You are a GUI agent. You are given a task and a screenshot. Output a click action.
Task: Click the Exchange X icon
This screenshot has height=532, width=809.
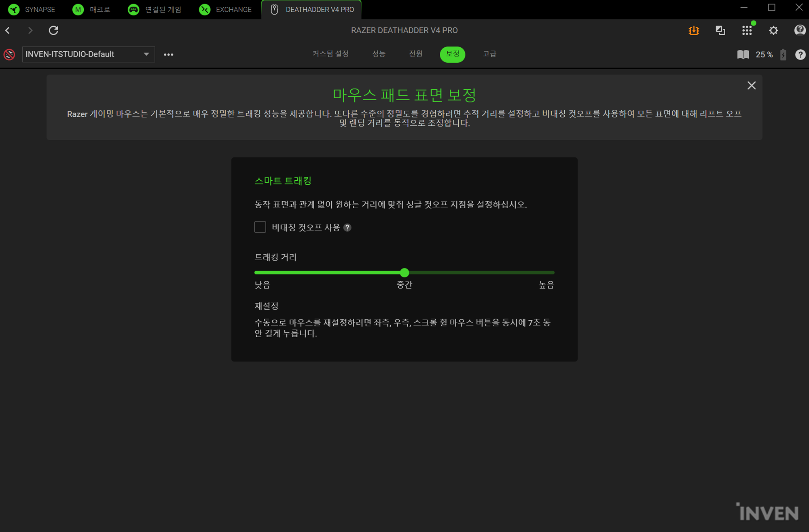[x=205, y=9]
